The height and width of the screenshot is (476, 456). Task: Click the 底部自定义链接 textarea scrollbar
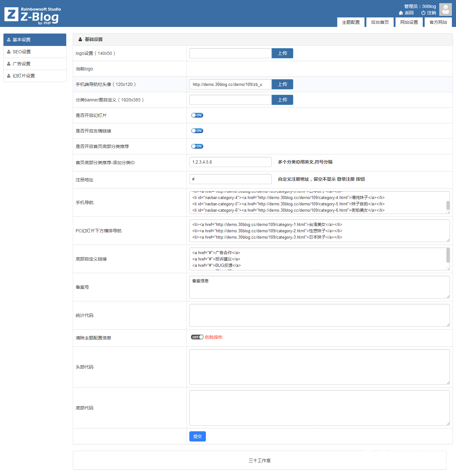click(448, 255)
